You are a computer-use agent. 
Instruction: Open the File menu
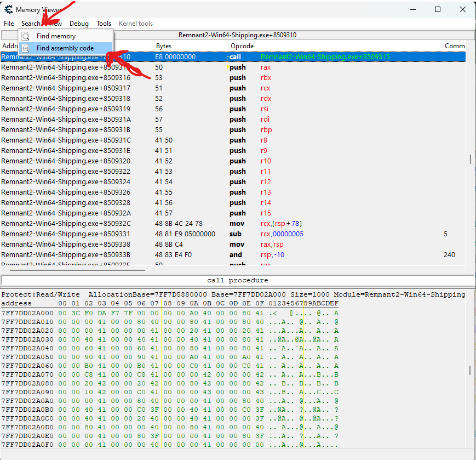pyautogui.click(x=9, y=24)
